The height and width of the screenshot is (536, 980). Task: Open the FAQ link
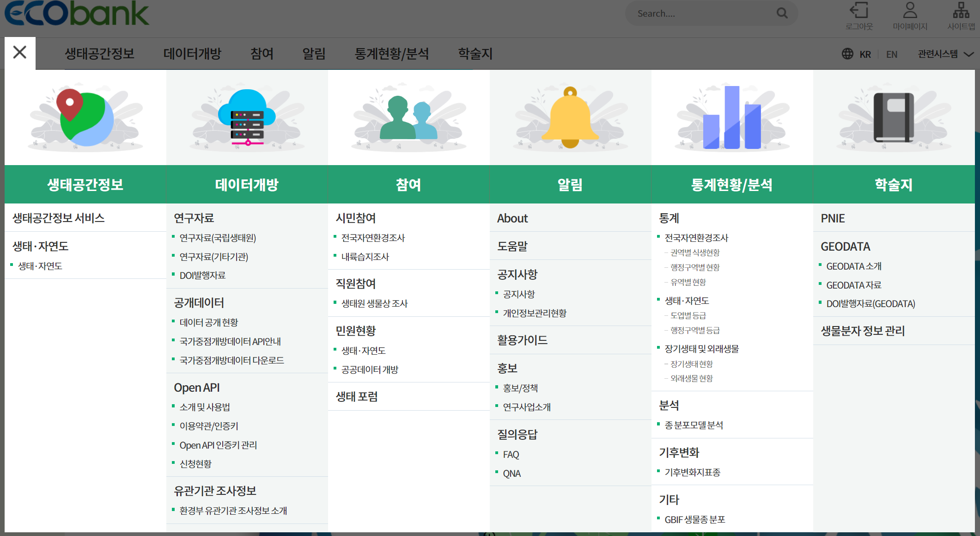tap(511, 455)
